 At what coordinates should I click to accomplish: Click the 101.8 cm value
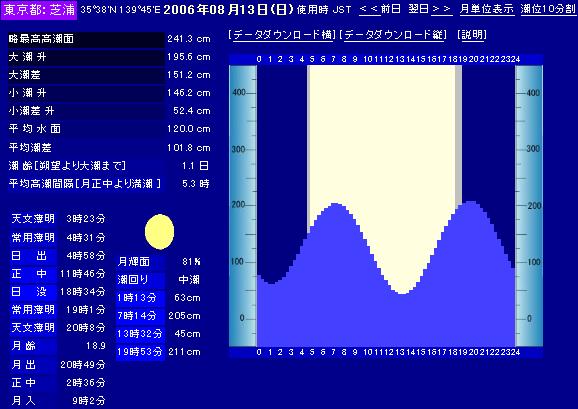(189, 148)
